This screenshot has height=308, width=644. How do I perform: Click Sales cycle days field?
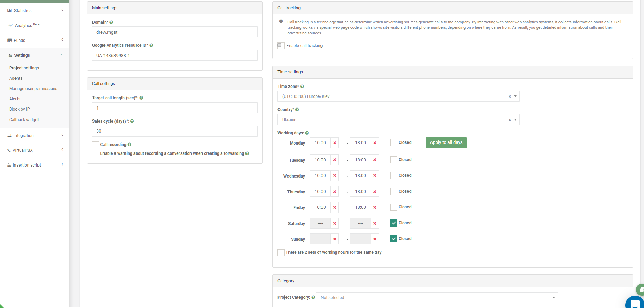coord(175,131)
